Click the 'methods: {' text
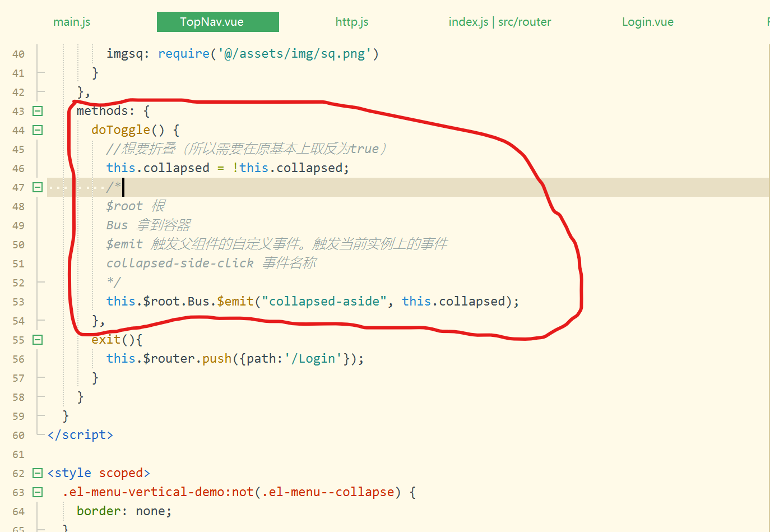Viewport: 770px width, 532px height. [113, 111]
